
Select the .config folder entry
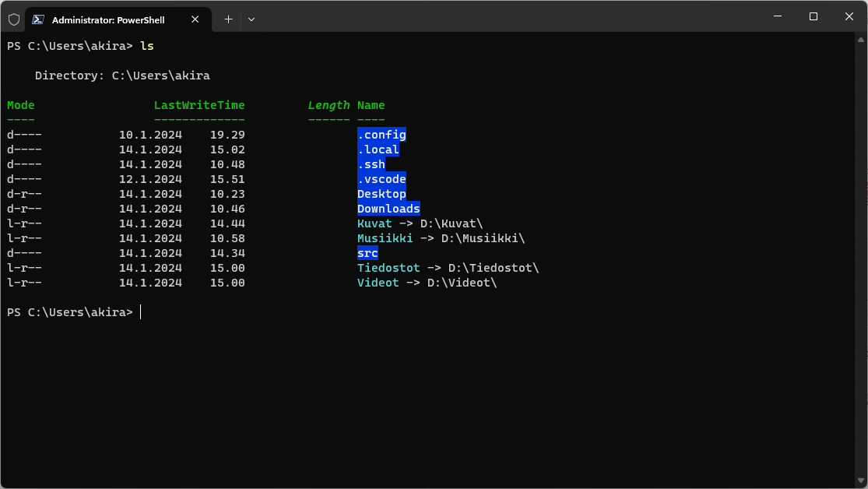pos(381,134)
